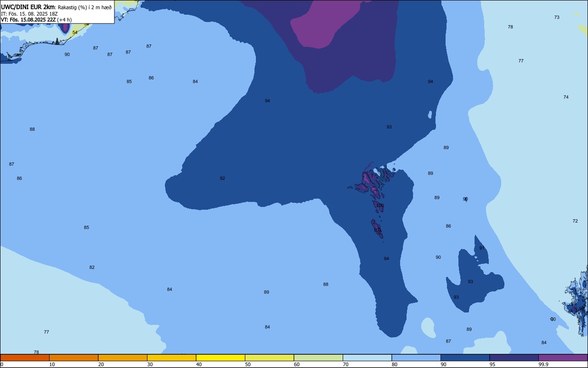588x368 pixels.
Task: Click the legend tick label 30
Action: [150, 364]
